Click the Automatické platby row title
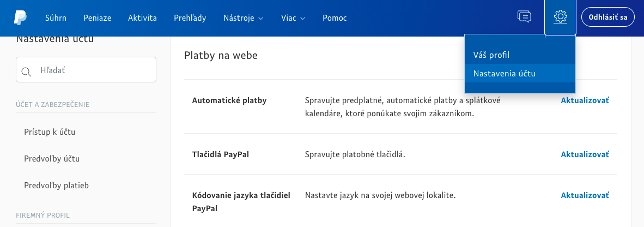The width and height of the screenshot is (644, 227). click(x=229, y=100)
